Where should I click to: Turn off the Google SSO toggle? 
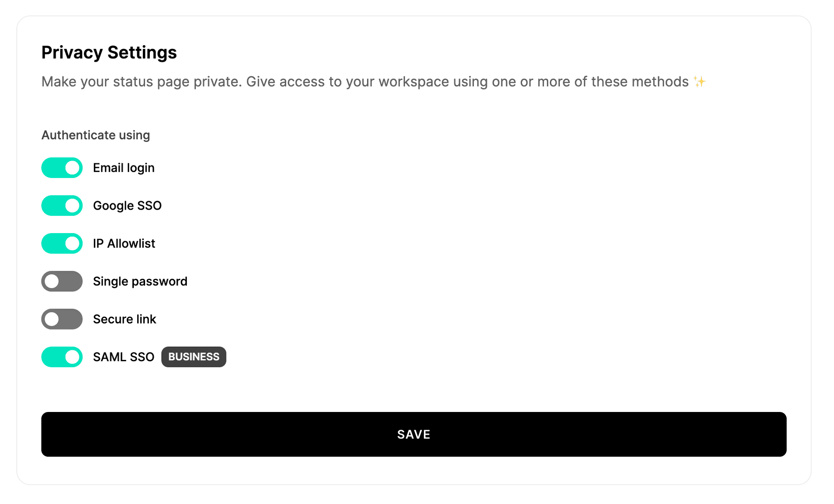coord(61,205)
